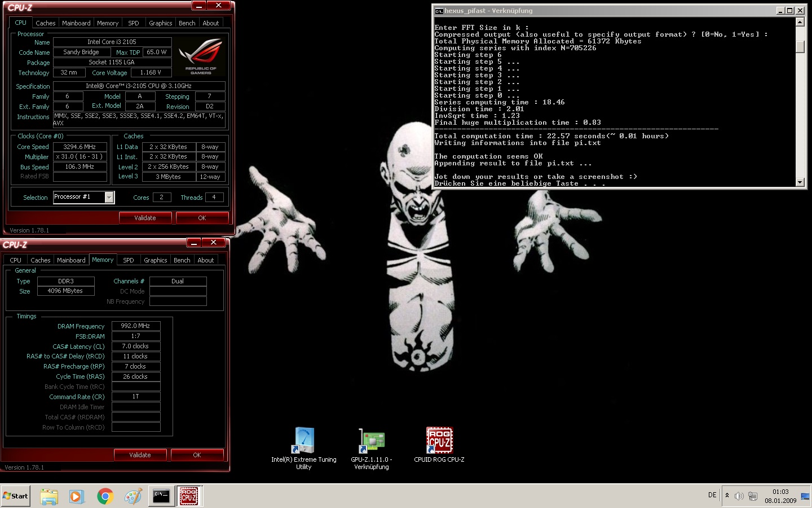Open Caches tab in upper CPU-Z window
Viewport: 812px width, 508px height.
tap(46, 23)
